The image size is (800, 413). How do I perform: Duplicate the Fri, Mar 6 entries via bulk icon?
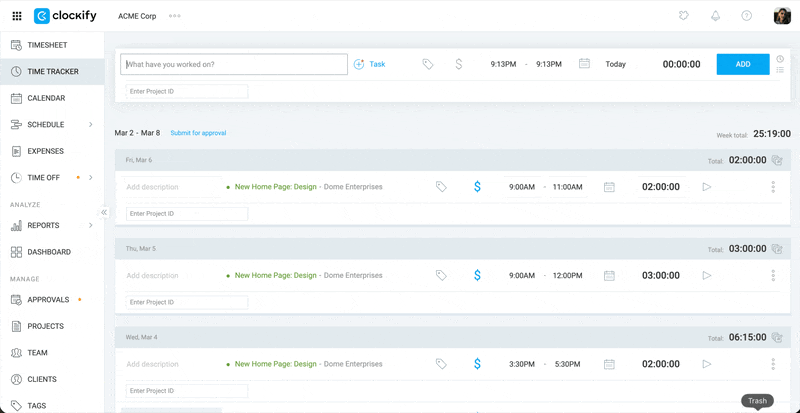tap(777, 160)
